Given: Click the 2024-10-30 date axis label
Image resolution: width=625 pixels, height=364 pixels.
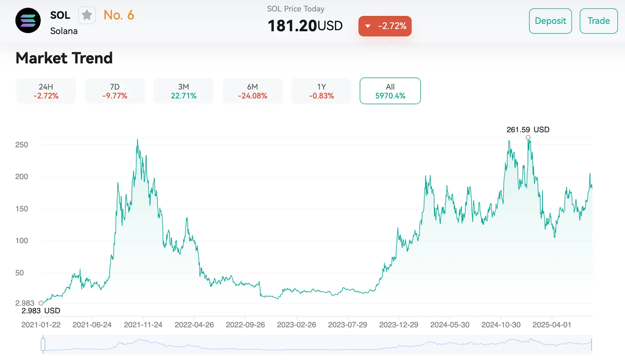Looking at the screenshot, I should coord(501,325).
